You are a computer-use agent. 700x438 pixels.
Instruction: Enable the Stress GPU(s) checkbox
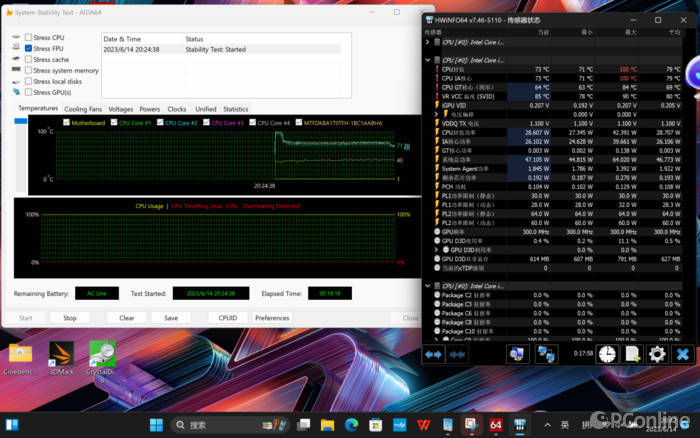tap(29, 92)
